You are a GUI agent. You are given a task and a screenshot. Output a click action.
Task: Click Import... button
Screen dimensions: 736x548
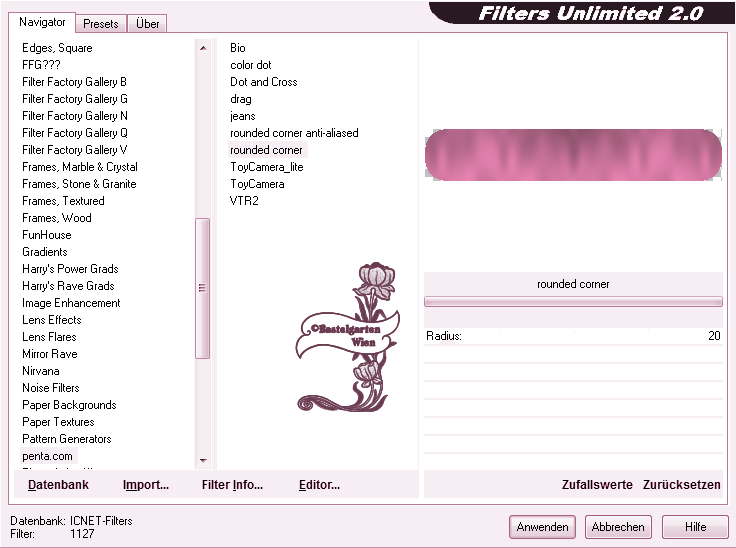click(x=146, y=485)
